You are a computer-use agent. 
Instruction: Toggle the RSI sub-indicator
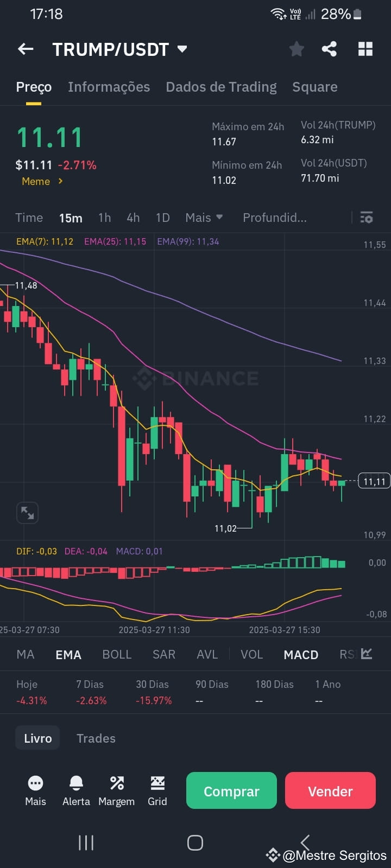(347, 654)
